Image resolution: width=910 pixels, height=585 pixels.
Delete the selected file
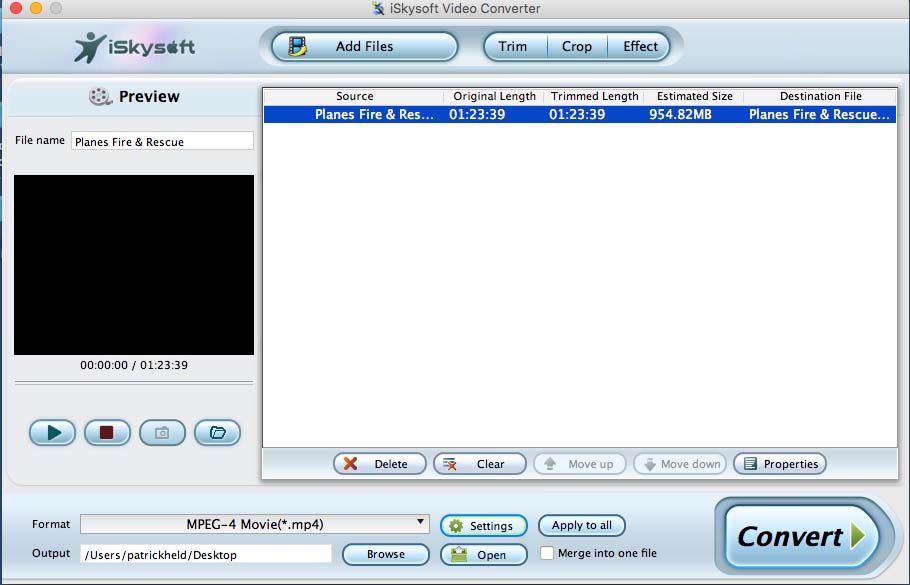(x=380, y=464)
